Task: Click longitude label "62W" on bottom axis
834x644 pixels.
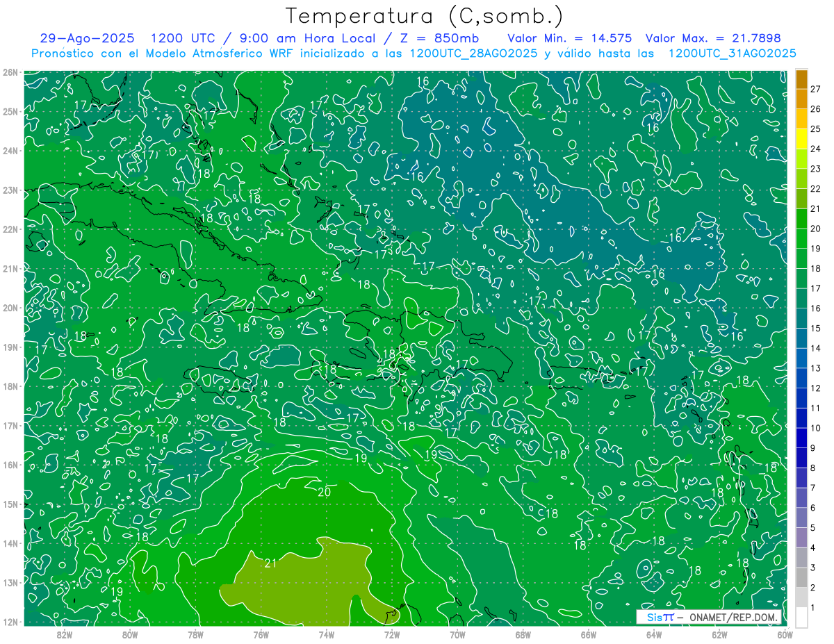Action: (719, 634)
